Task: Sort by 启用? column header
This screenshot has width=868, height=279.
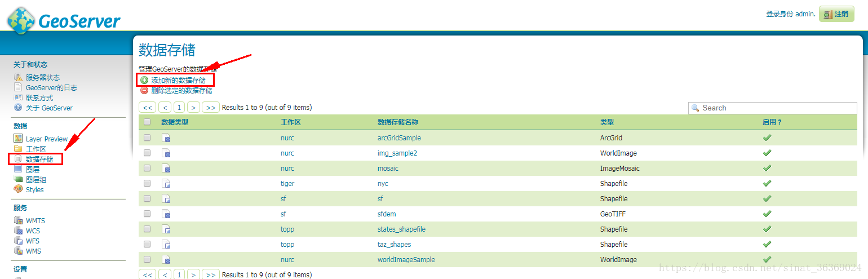Action: pos(772,122)
